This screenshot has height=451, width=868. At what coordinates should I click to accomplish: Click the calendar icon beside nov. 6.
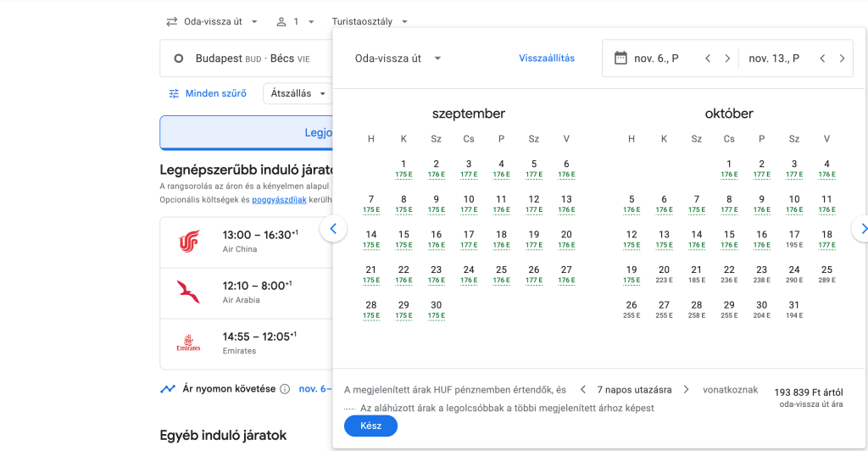point(620,58)
